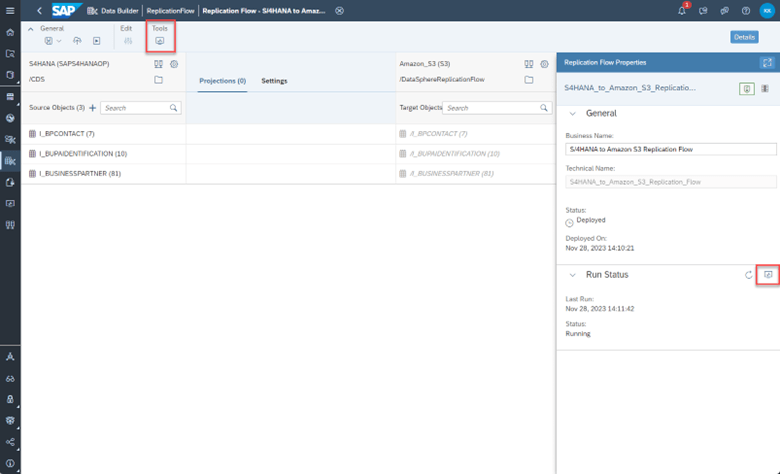The height and width of the screenshot is (474, 780).
Task: Click the SAP logo
Action: 66,10
